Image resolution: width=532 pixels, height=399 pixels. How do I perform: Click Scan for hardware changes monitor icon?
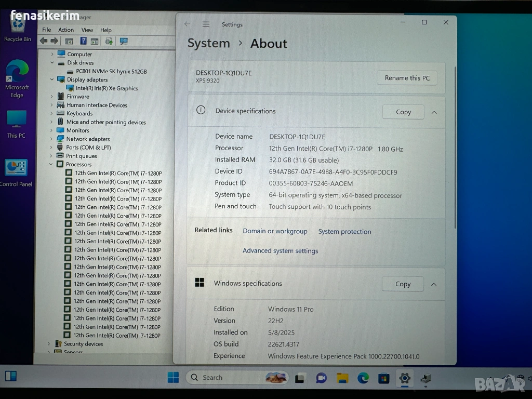pyautogui.click(x=124, y=41)
